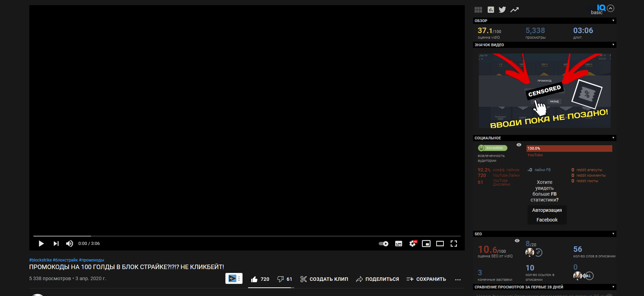Click the 'reddit посты' label
Viewport: 644px width, 296px height.
coord(587,181)
